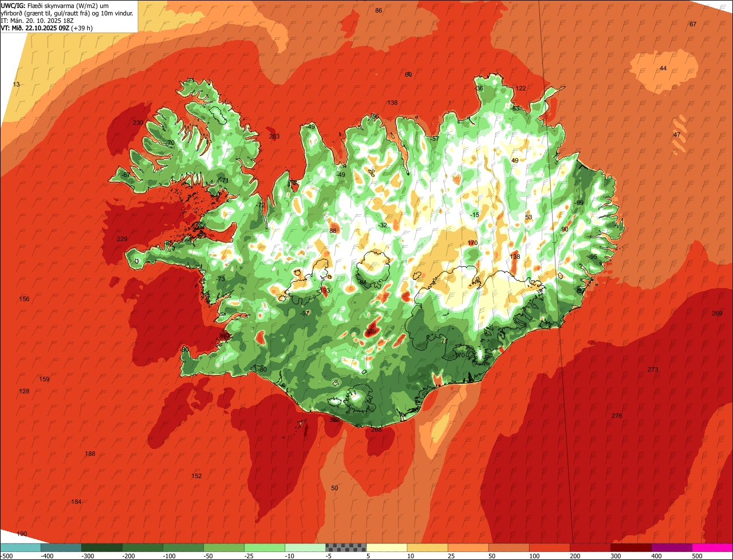Click the value 44 in the orange patch
Image resolution: width=733 pixels, height=560 pixels.
click(663, 69)
